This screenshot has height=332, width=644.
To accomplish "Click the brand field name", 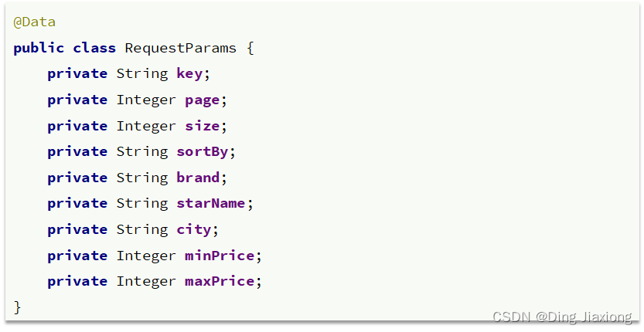I will (x=198, y=178).
